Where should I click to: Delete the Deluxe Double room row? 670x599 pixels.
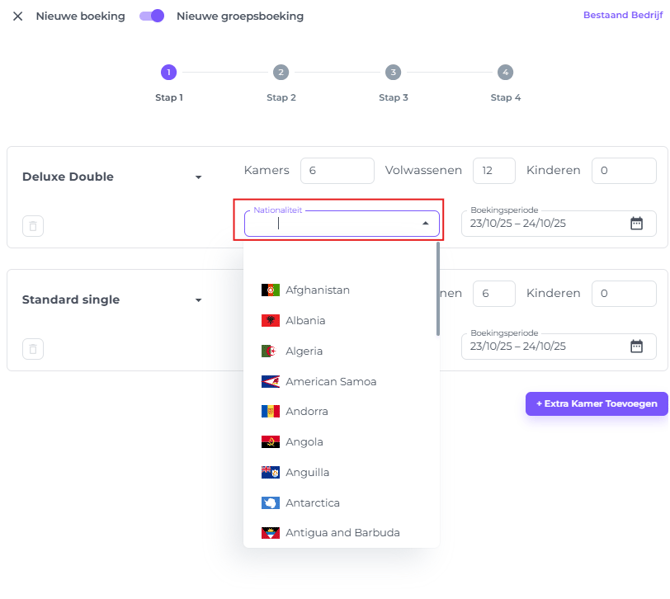click(x=33, y=226)
